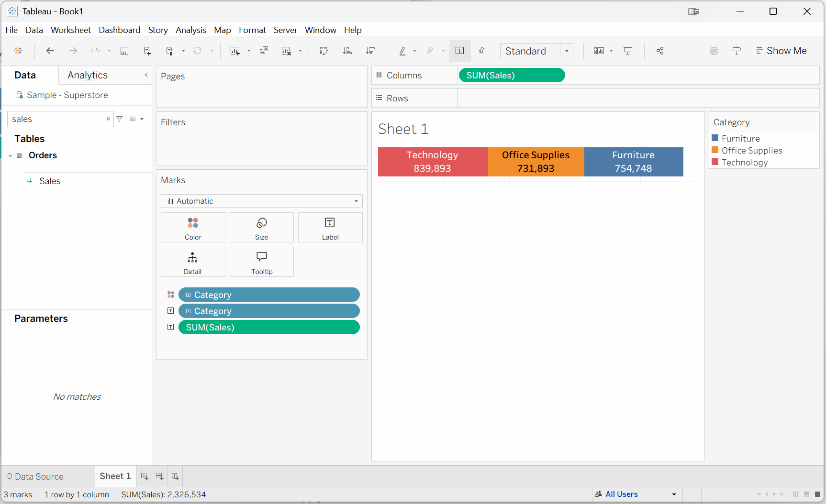Switch to the Analytics tab

[x=88, y=75]
